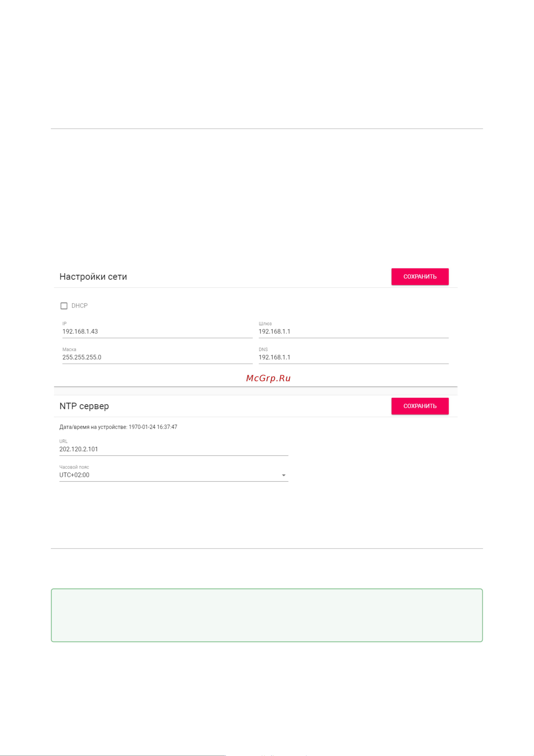Click the device date/time text line
The image size is (534, 756).
point(118,427)
